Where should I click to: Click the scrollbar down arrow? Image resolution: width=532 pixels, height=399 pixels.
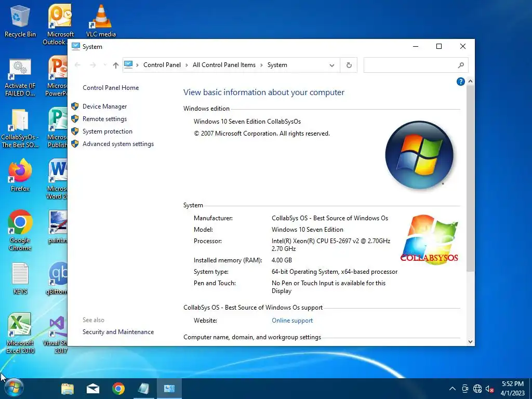(x=470, y=342)
